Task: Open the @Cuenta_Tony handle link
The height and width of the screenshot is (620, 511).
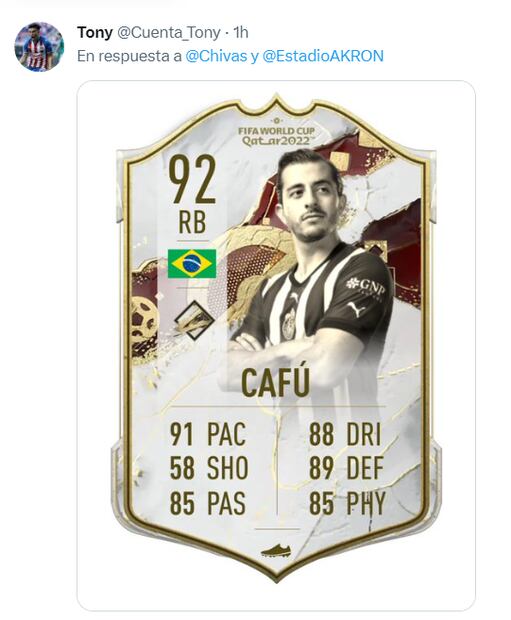Action: click(168, 32)
